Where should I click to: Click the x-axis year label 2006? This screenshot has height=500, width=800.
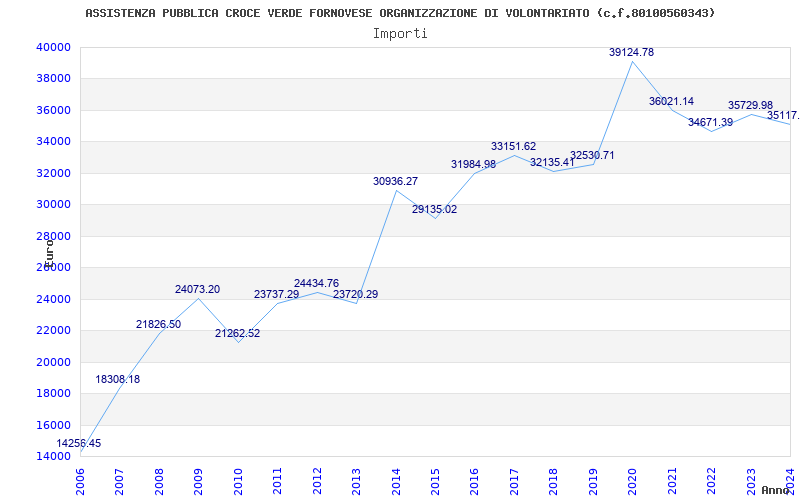point(80,482)
